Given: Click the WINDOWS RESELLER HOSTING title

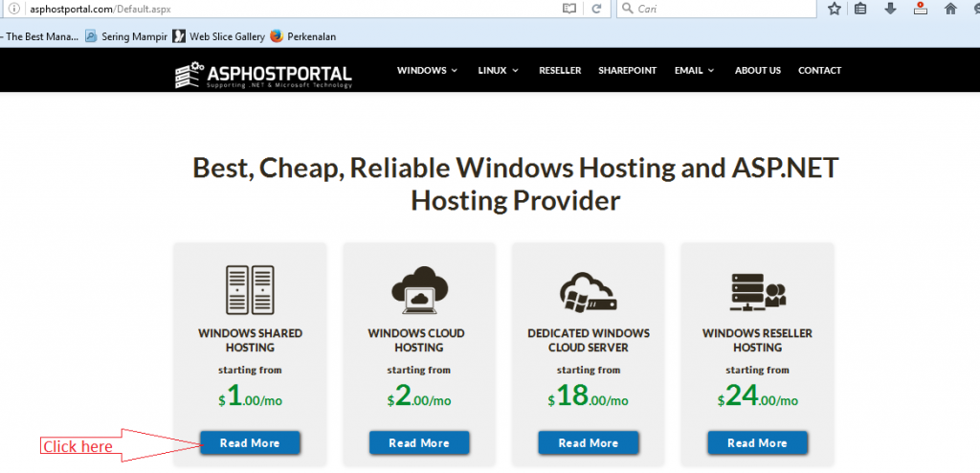Looking at the screenshot, I should click(x=758, y=340).
